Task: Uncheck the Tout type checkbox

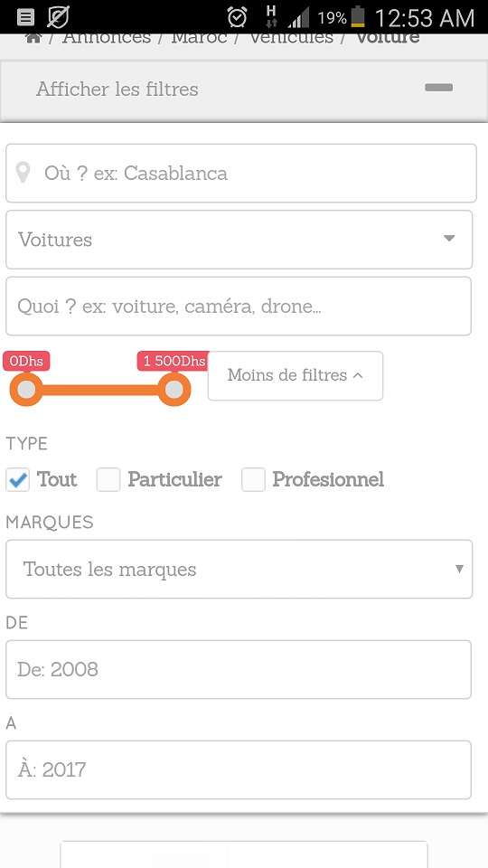Action: pos(18,480)
